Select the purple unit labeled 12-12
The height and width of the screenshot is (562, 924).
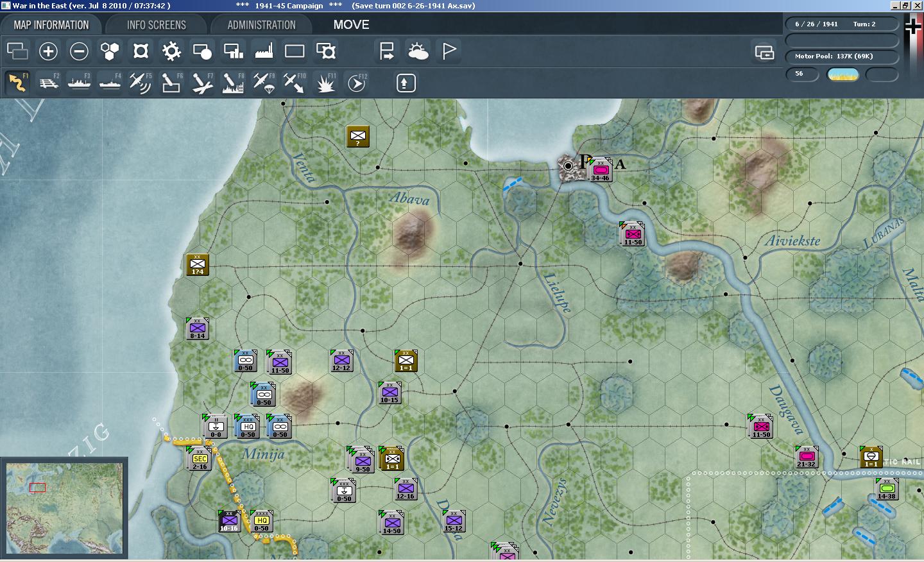coord(341,361)
